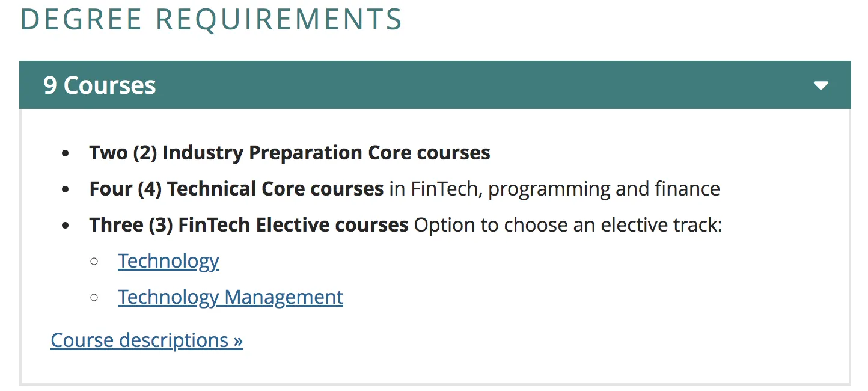Click "Option to choose an elective track:" text

[x=568, y=225]
